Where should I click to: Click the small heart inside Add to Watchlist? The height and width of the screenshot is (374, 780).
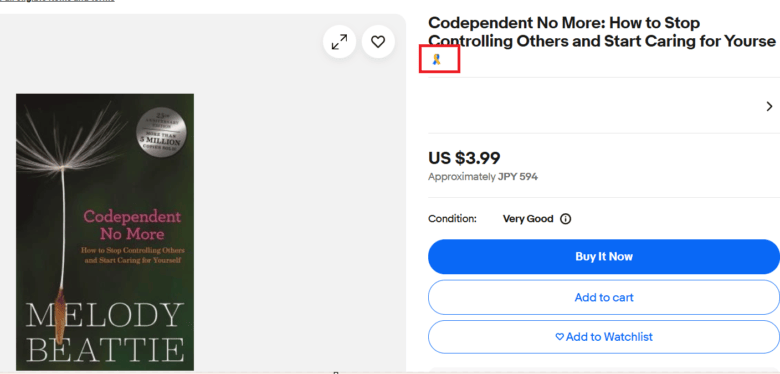(560, 337)
